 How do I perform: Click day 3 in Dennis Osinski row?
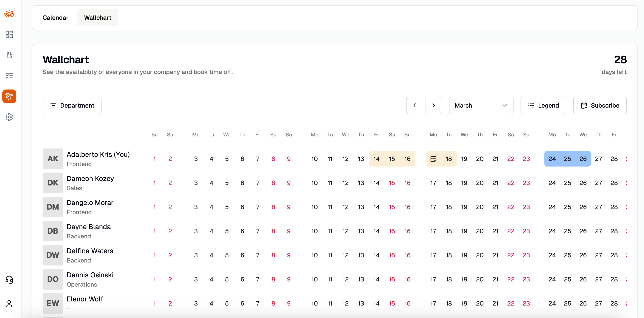click(196, 279)
